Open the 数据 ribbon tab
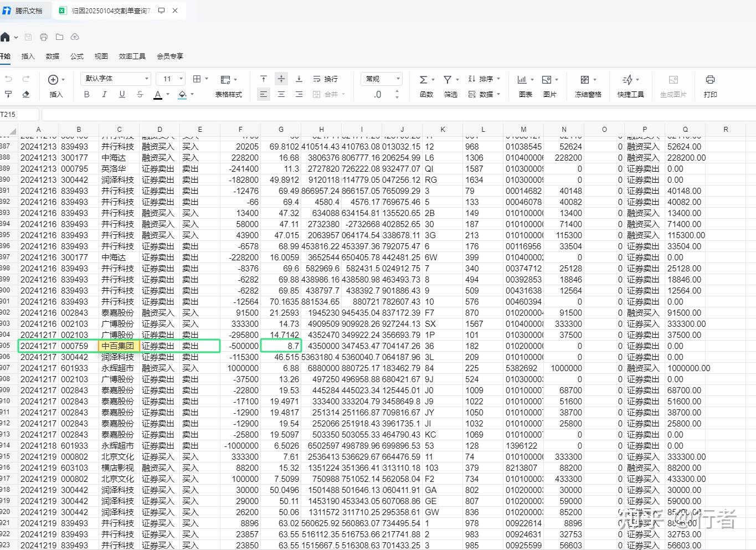756x550 pixels. point(53,56)
